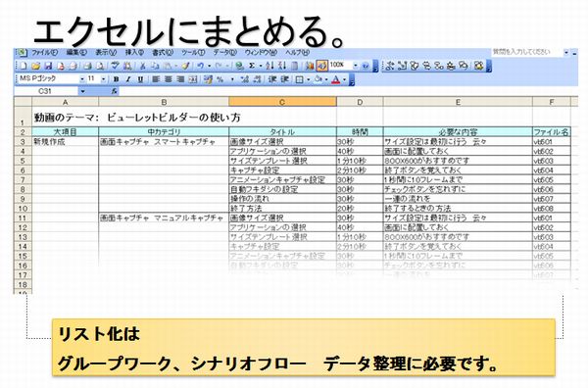Expand the Undo history dropdown arrow
Image resolution: width=588 pixels, height=388 pixels.
click(210, 66)
